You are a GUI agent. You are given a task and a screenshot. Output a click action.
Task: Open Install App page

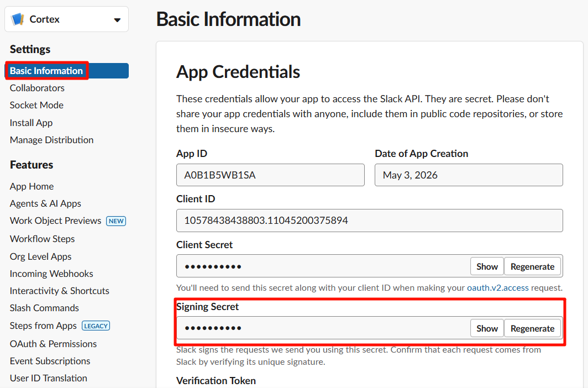point(31,123)
